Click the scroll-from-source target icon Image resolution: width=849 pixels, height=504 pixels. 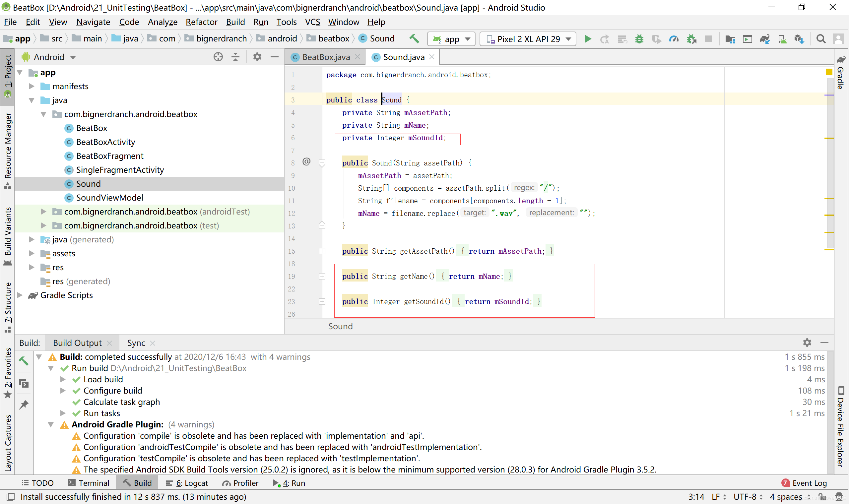tap(218, 57)
